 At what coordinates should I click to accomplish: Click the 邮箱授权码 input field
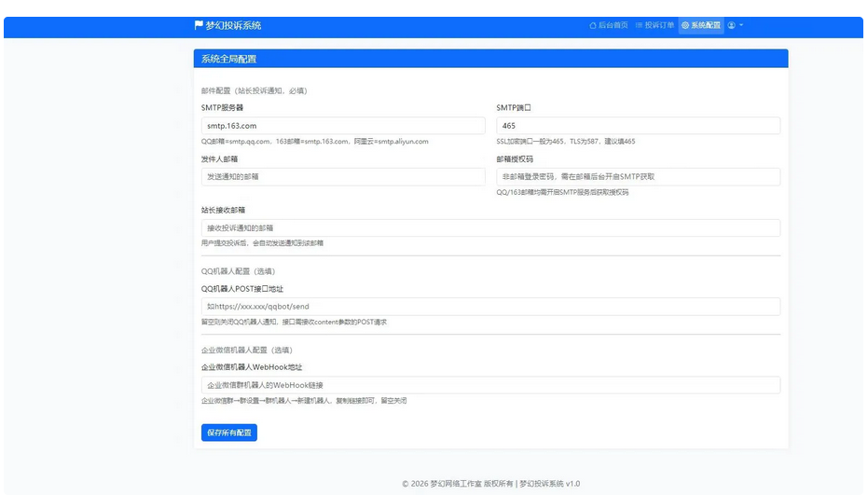638,176
